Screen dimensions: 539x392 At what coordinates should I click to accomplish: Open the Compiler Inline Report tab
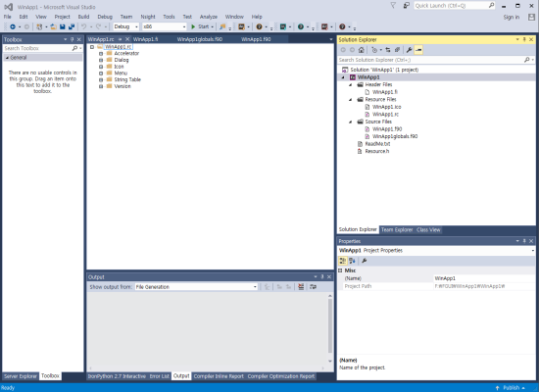[x=219, y=376]
